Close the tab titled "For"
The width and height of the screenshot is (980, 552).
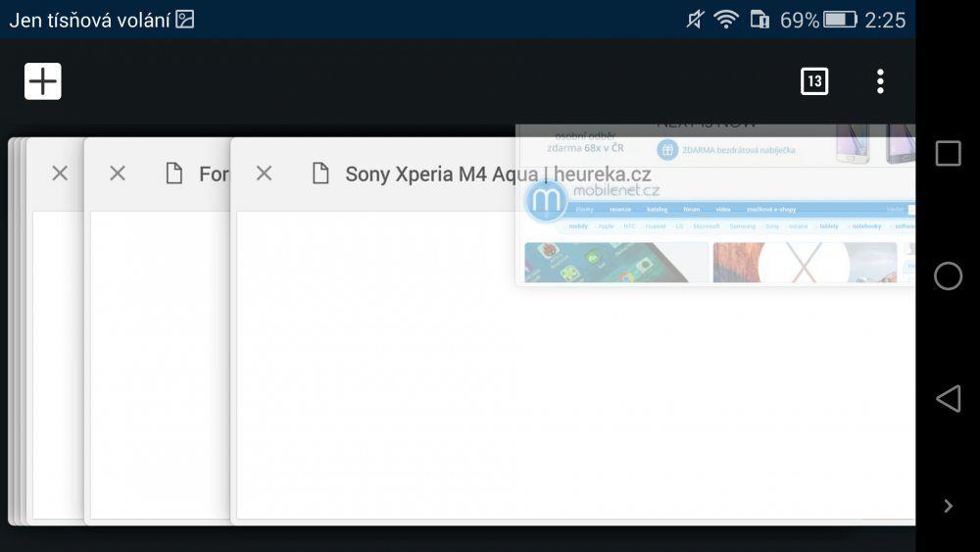coord(118,174)
